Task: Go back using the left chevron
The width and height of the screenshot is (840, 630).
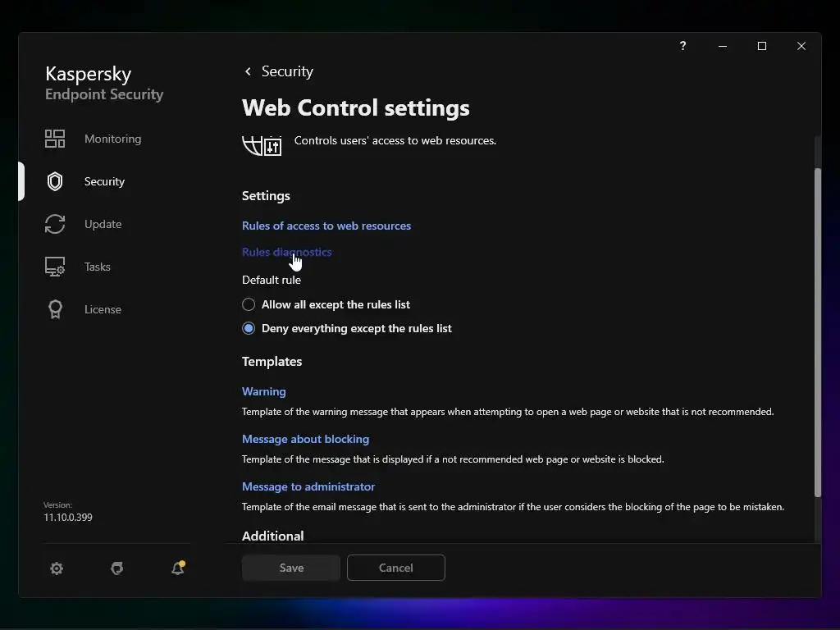Action: click(248, 71)
